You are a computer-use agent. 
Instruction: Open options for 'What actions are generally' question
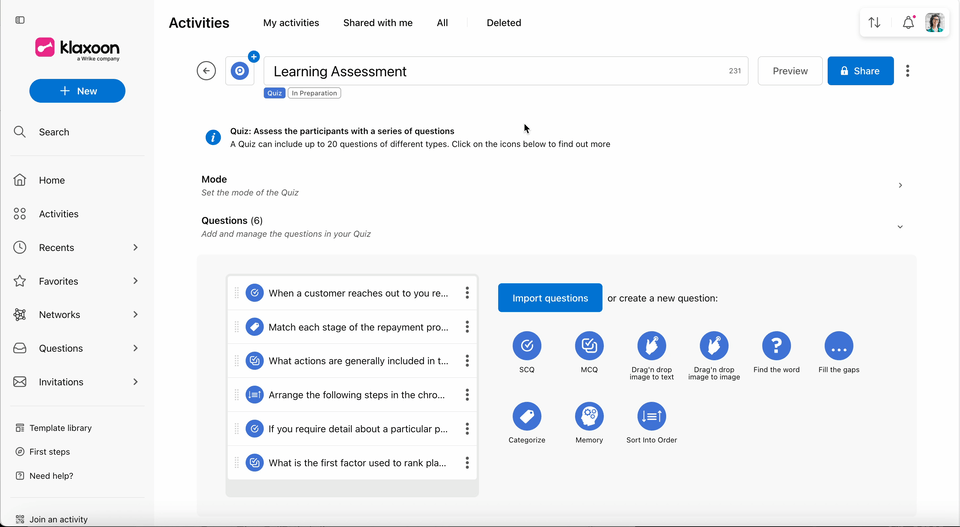click(467, 361)
